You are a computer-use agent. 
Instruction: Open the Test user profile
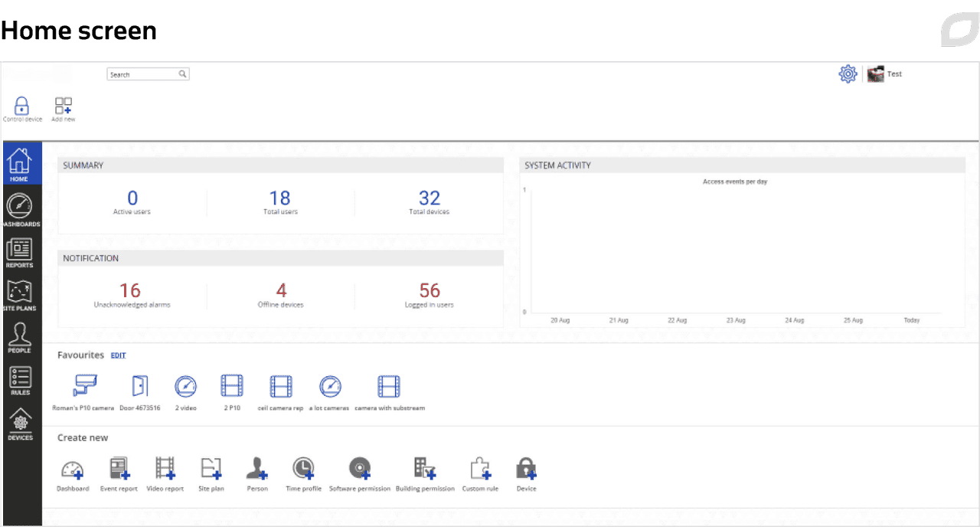click(885, 74)
